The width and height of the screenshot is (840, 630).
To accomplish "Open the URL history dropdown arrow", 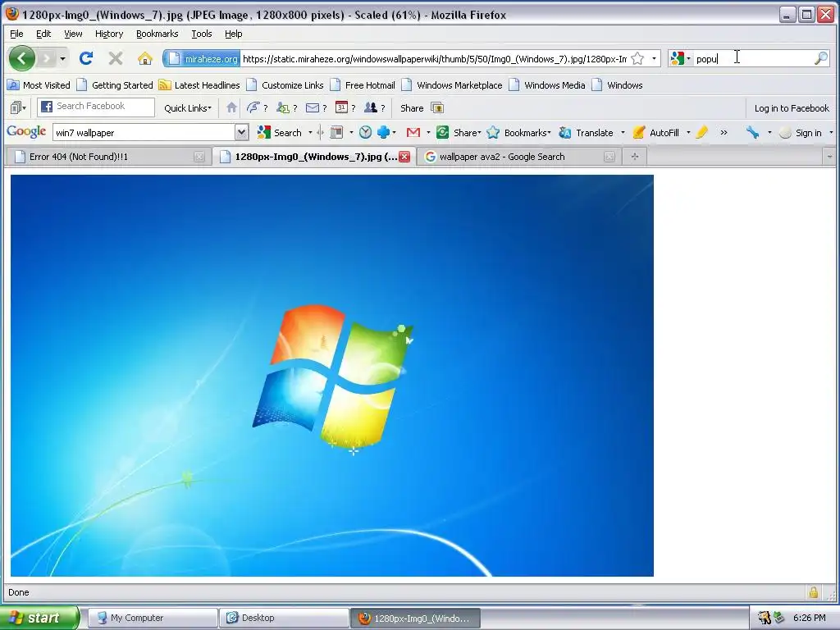I will pyautogui.click(x=654, y=58).
